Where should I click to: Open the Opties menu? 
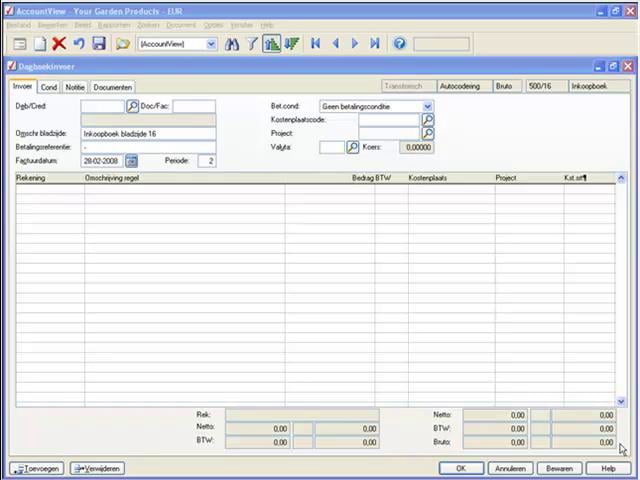pos(213,25)
